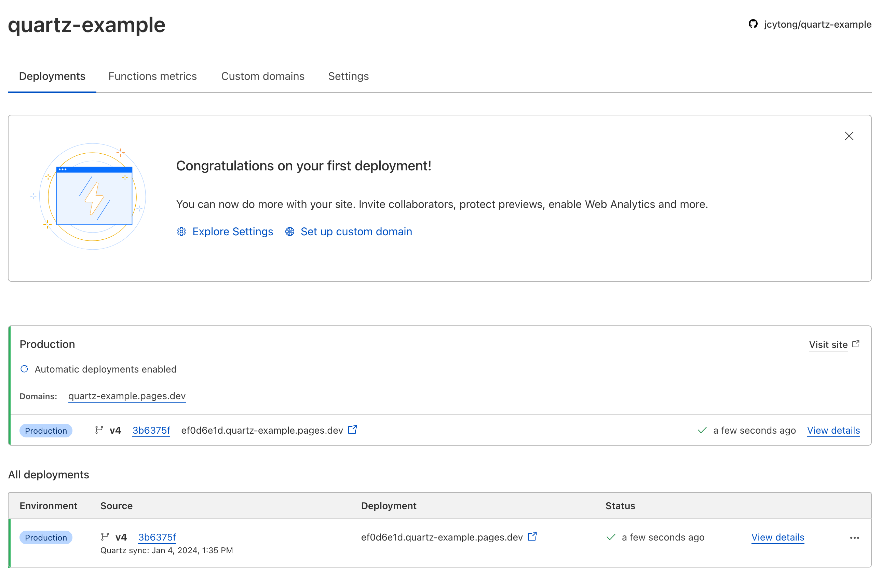Click commit 3b6375f in the Production card
Viewport: 881px width, 588px height.
151,431
